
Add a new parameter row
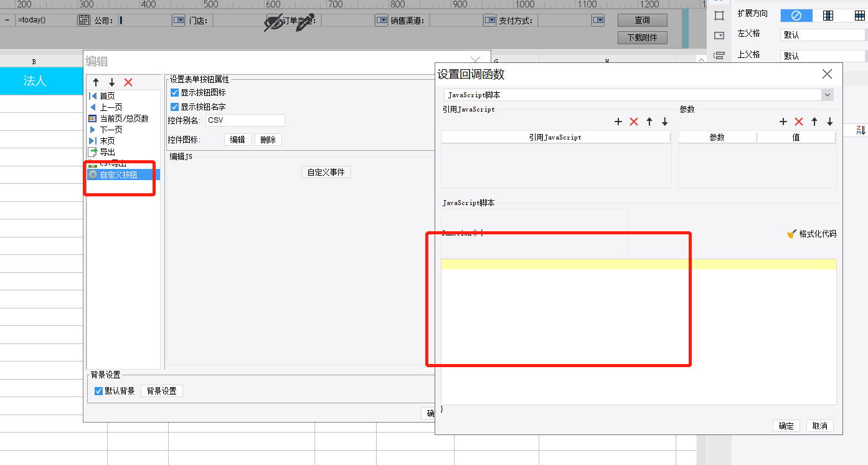point(783,122)
